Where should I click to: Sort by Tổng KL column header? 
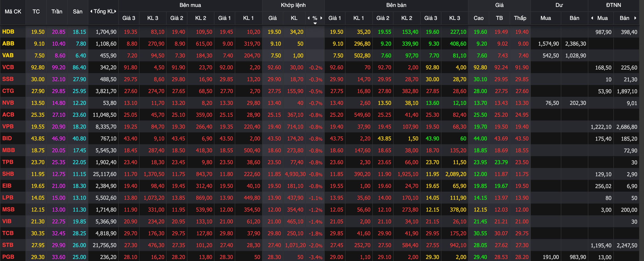[104, 11]
